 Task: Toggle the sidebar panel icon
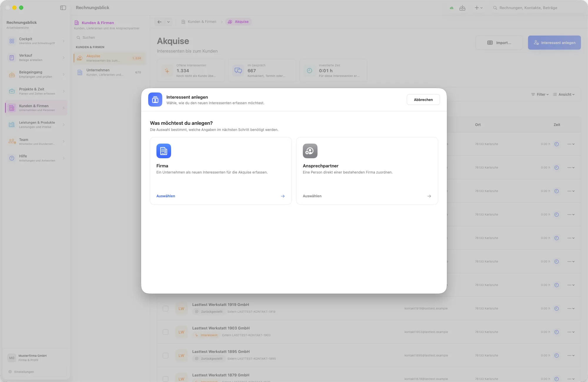click(63, 8)
